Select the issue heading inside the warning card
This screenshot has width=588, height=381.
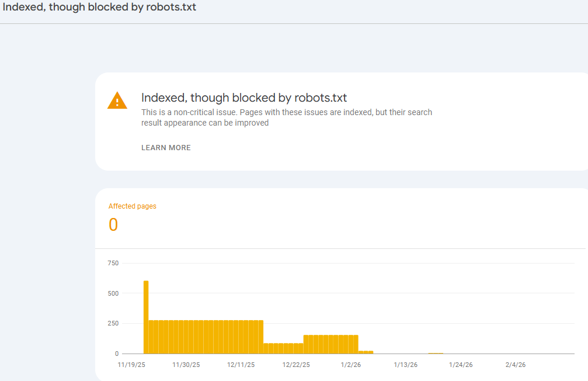pyautogui.click(x=244, y=98)
